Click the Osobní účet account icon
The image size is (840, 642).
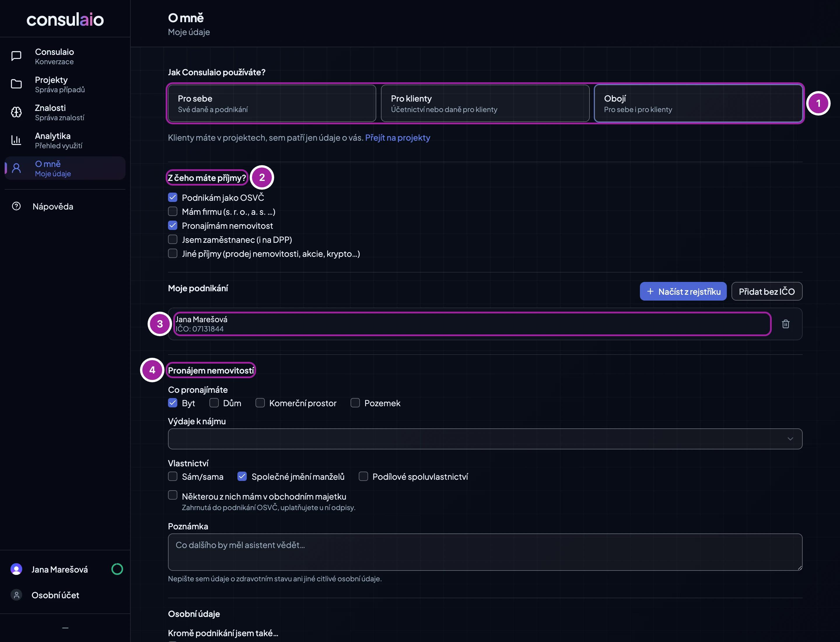tap(16, 595)
